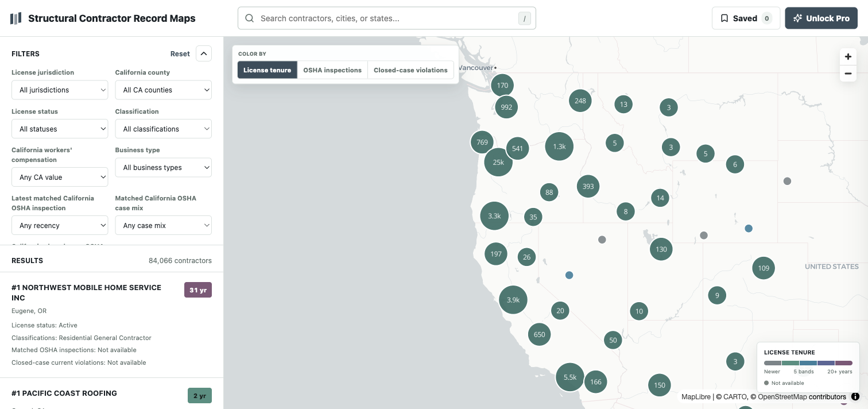Click the 2 yr tenure badge
868x409 pixels.
pyautogui.click(x=200, y=396)
